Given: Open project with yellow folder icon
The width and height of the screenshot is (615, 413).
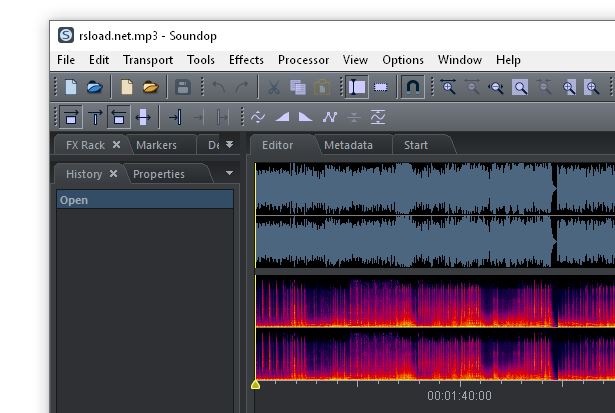Looking at the screenshot, I should 151,87.
